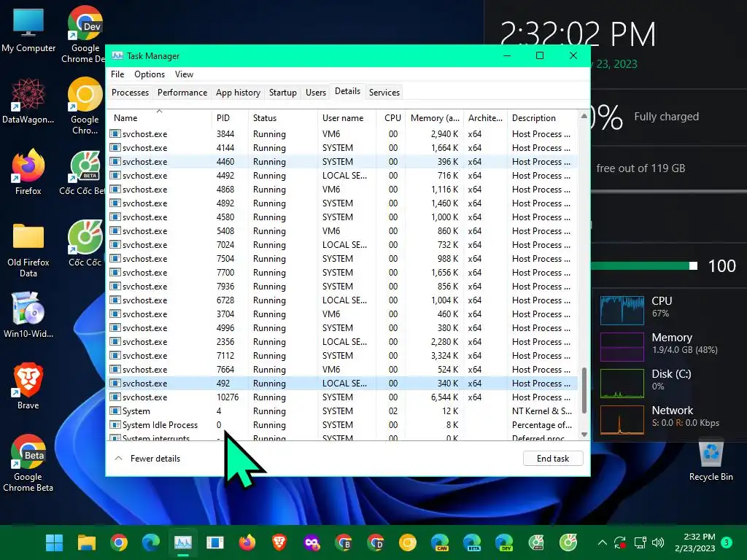The image size is (747, 560).
Task: Switch to the Performance tab
Action: [x=182, y=93]
